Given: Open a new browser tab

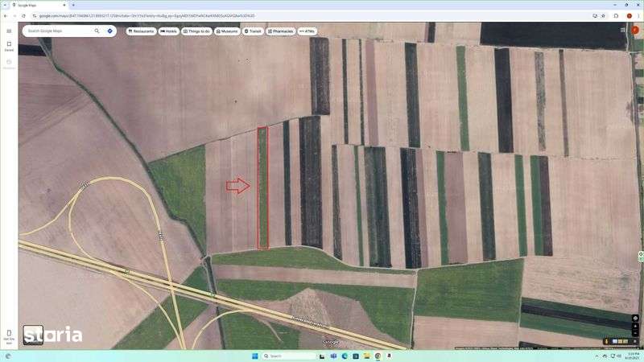Looking at the screenshot, I should [x=73, y=6].
